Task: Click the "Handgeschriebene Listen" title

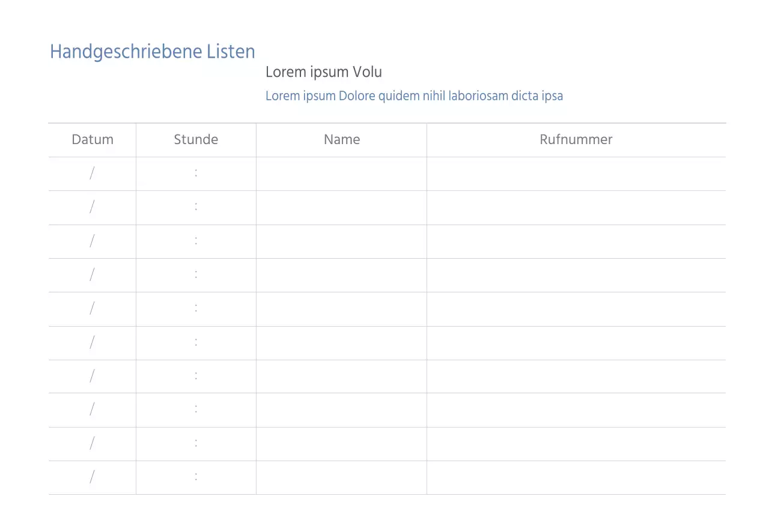Action: (x=153, y=52)
